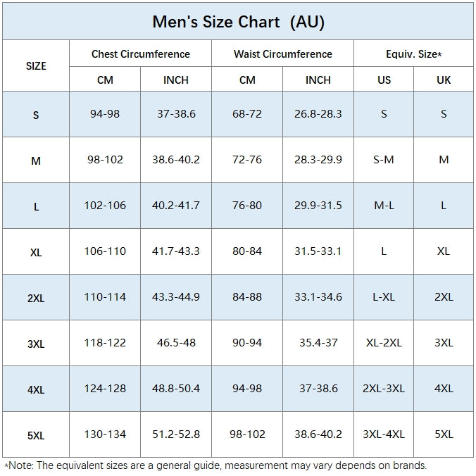Click the US equivalent size 2XL-3XL
Image resolution: width=476 pixels, height=476 pixels.
384,389
